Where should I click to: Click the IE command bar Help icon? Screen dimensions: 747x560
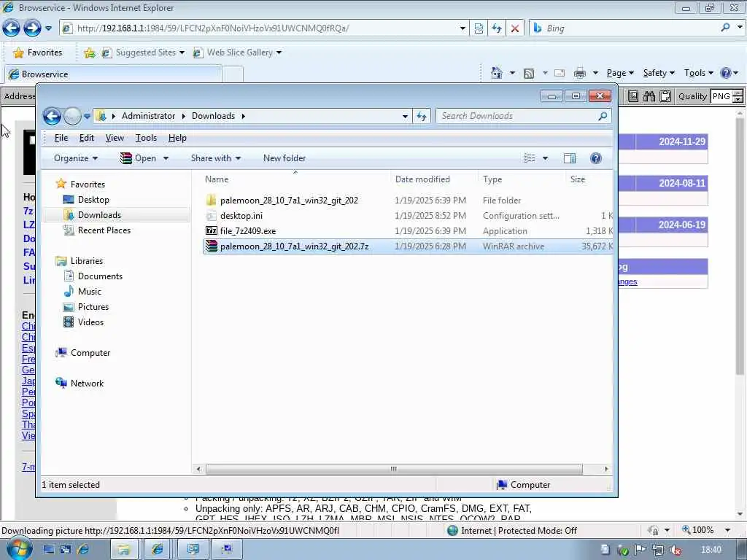click(726, 73)
